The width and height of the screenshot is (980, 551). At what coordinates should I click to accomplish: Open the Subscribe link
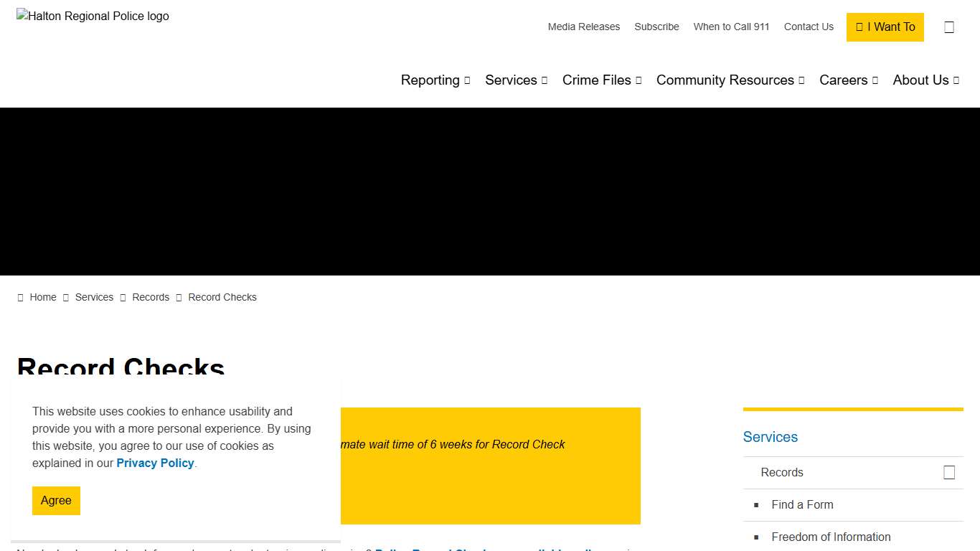656,27
